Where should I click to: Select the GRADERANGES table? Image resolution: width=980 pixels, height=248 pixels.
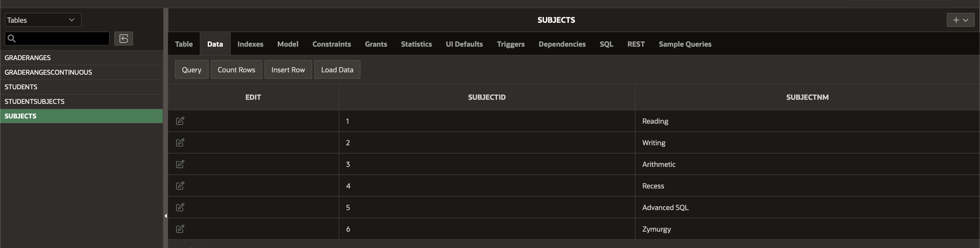coord(81,58)
